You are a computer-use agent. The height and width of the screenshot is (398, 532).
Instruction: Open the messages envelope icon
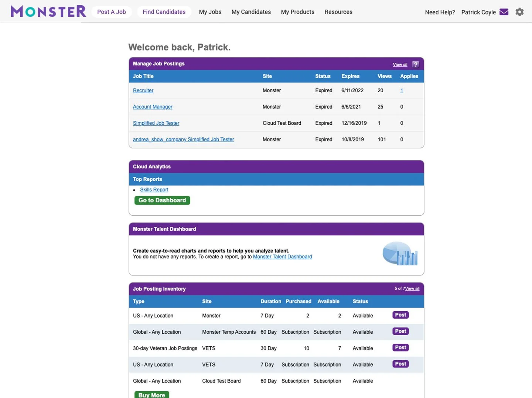pyautogui.click(x=504, y=12)
